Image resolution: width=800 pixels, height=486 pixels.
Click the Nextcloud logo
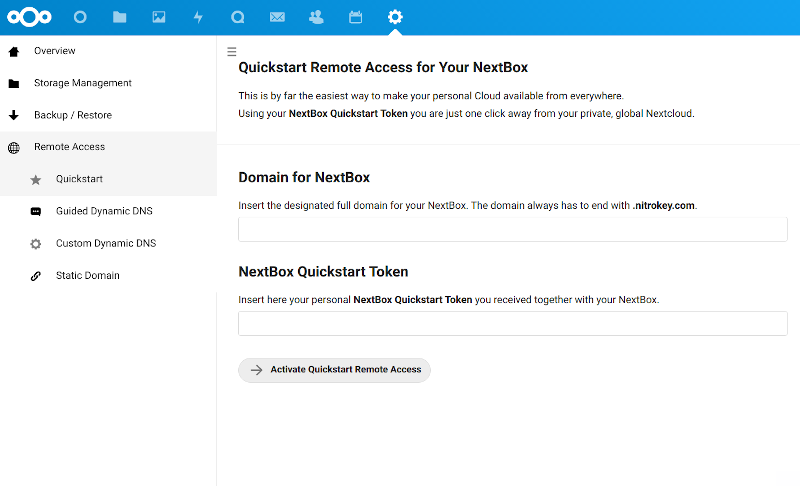click(29, 17)
